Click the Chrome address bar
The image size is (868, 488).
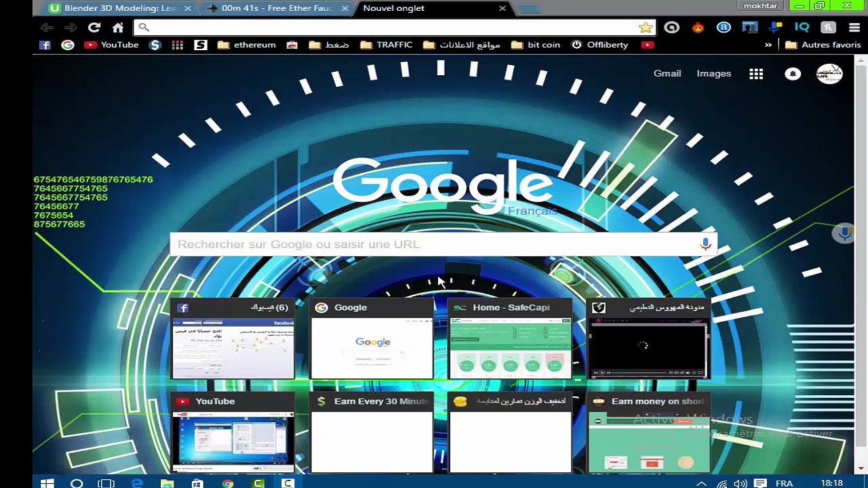click(x=393, y=27)
